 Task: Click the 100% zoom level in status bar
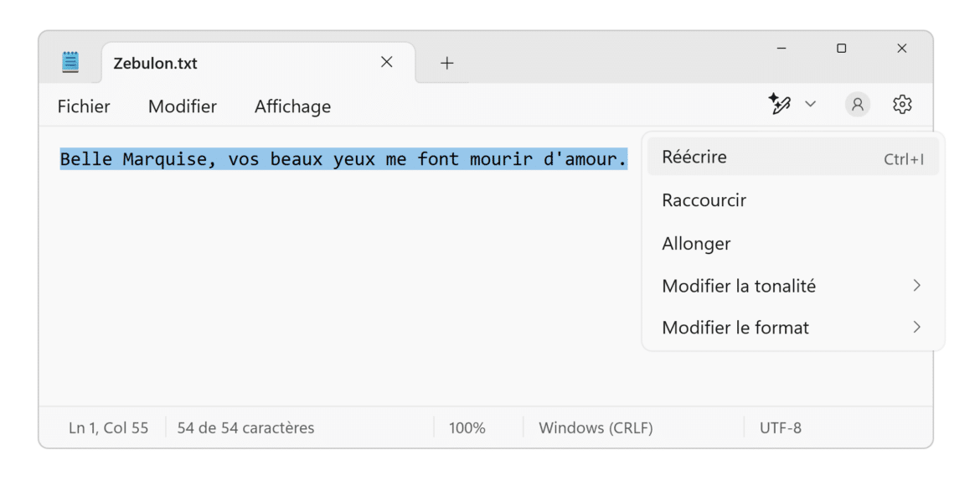point(467,428)
